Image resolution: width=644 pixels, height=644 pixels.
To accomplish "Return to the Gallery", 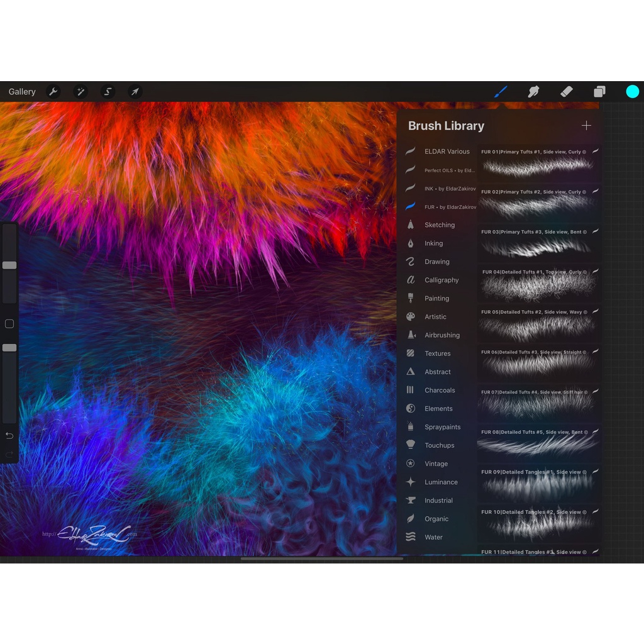I will tap(22, 92).
